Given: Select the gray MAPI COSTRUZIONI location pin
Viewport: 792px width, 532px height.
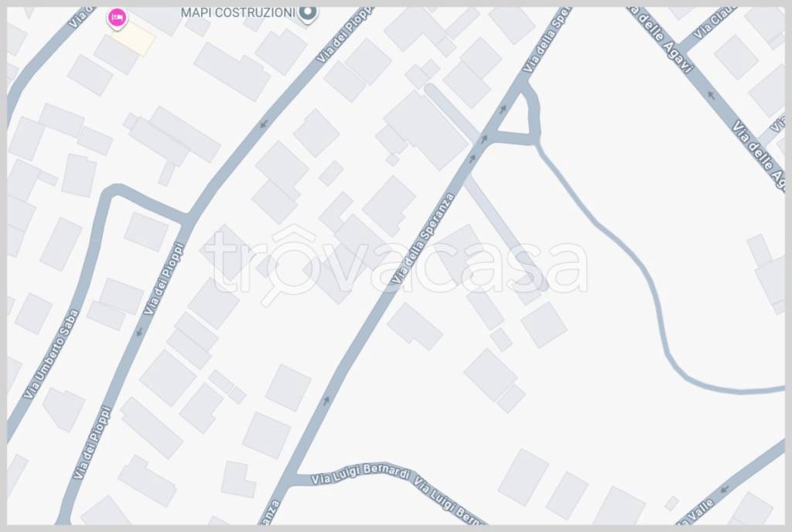Looking at the screenshot, I should [308, 14].
